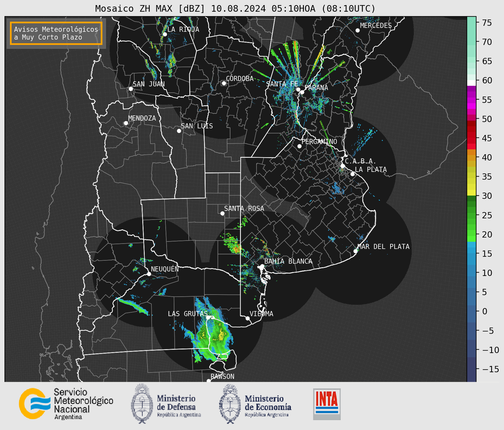Click the Argentina text under Servicio Meteorológico Nacional
504x430 pixels.
point(68,417)
